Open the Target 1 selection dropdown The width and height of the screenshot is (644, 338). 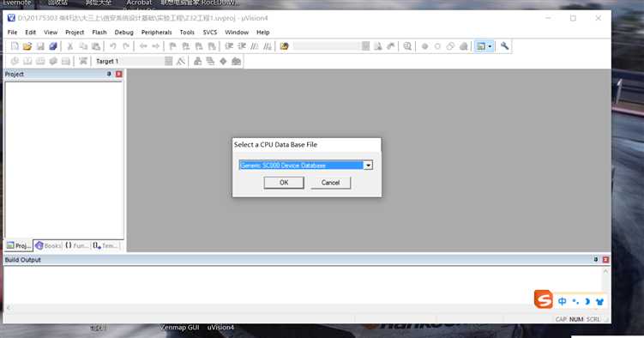[x=168, y=61]
